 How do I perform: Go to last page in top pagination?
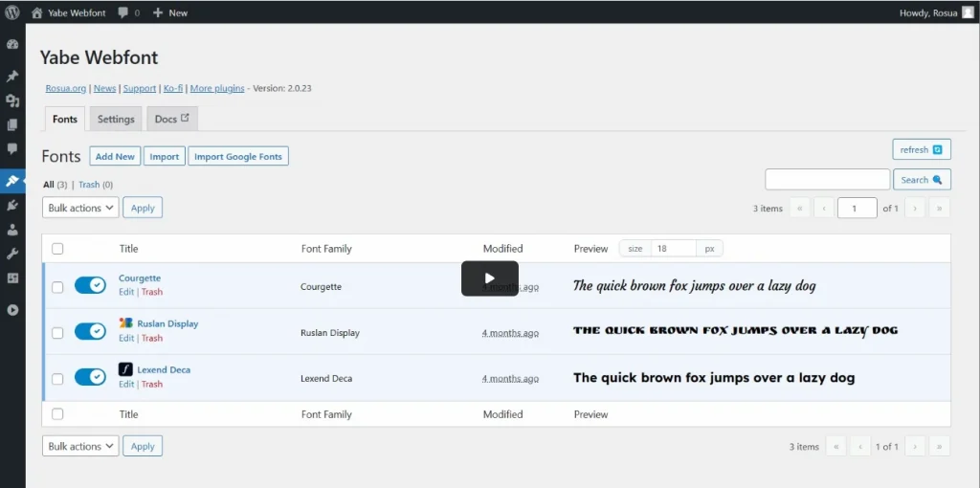[x=940, y=208]
